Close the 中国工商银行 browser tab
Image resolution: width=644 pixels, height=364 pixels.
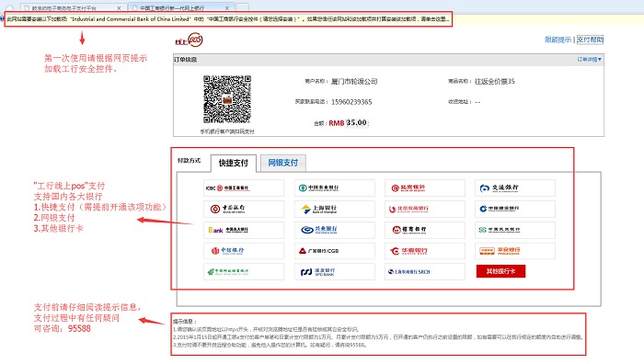(x=227, y=7)
